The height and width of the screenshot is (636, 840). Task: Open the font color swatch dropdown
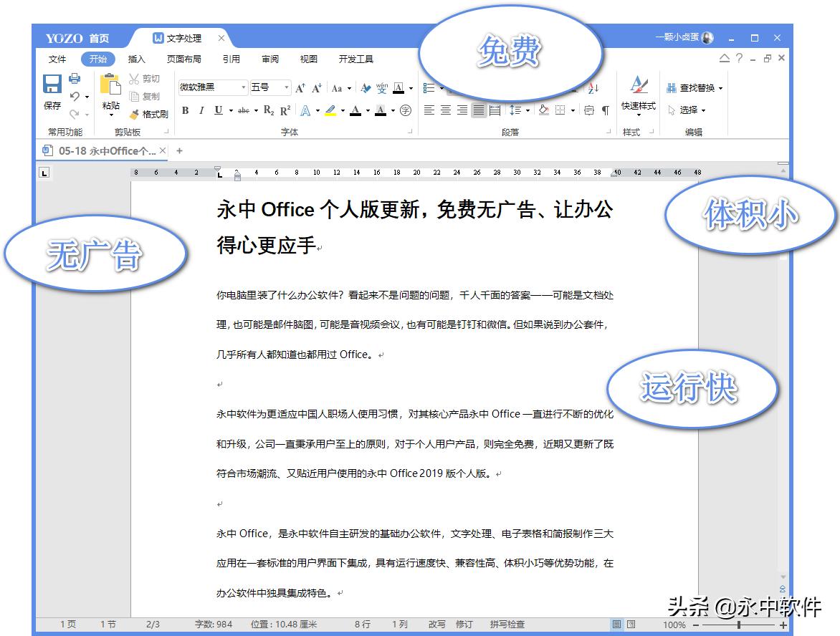pyautogui.click(x=366, y=112)
